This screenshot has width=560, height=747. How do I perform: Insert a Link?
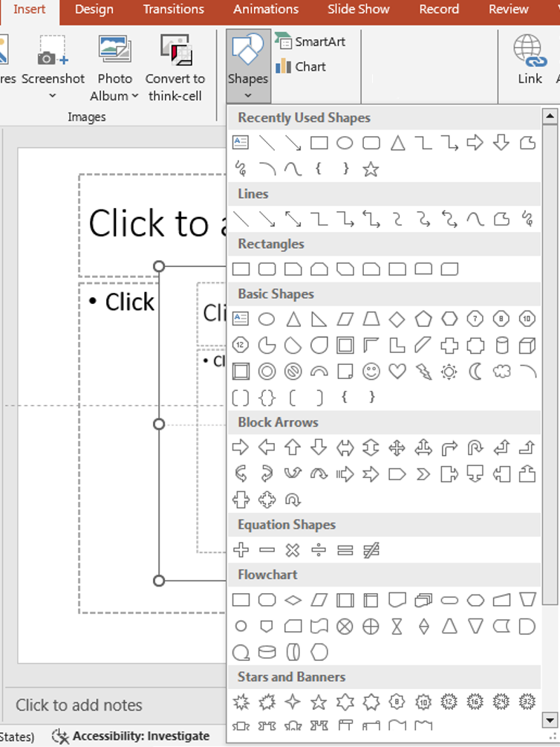pos(530,59)
